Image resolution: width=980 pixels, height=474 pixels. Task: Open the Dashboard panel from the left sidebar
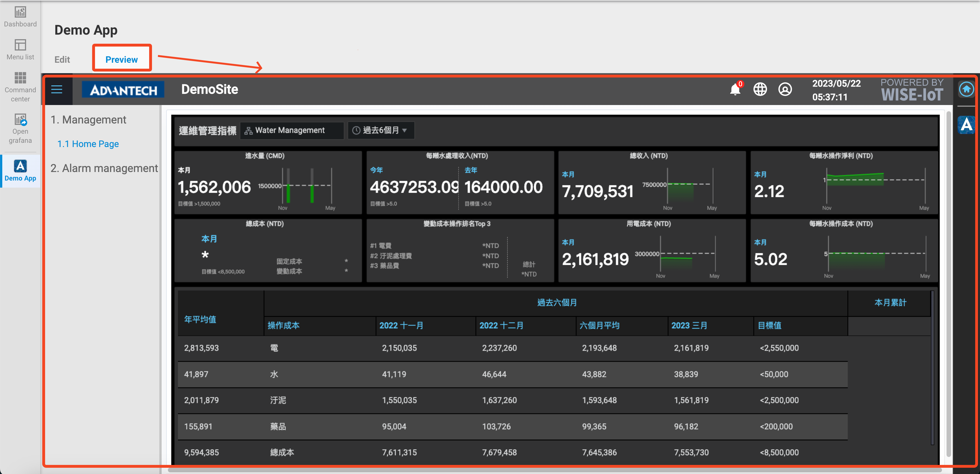click(x=20, y=17)
